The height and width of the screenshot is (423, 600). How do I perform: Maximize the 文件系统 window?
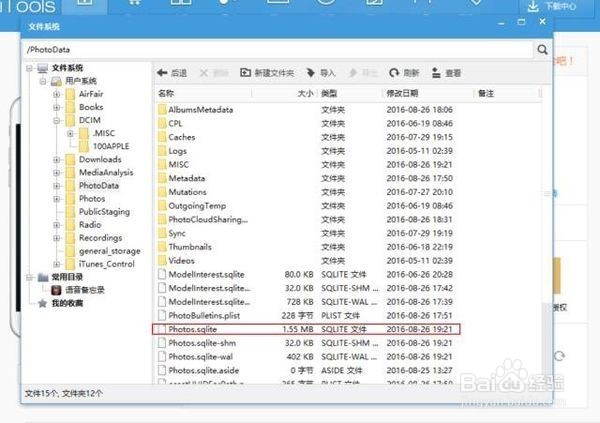pyautogui.click(x=521, y=22)
